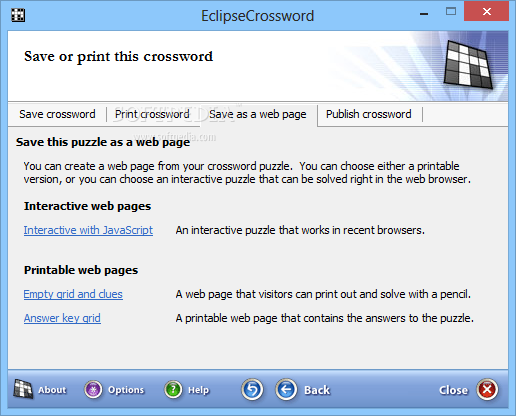This screenshot has height=416, width=516.
Task: Click the text about answers to the puzzle
Action: pyautogui.click(x=324, y=318)
